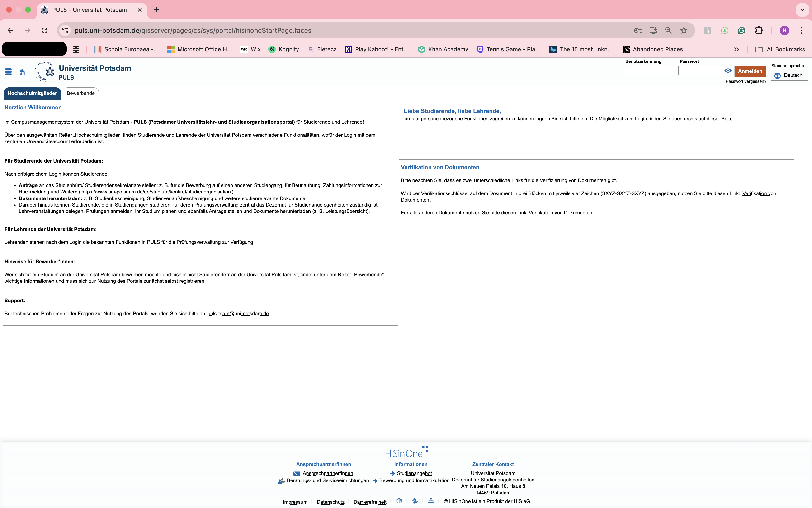Click the Anmelden login button
The image size is (812, 508).
(750, 71)
